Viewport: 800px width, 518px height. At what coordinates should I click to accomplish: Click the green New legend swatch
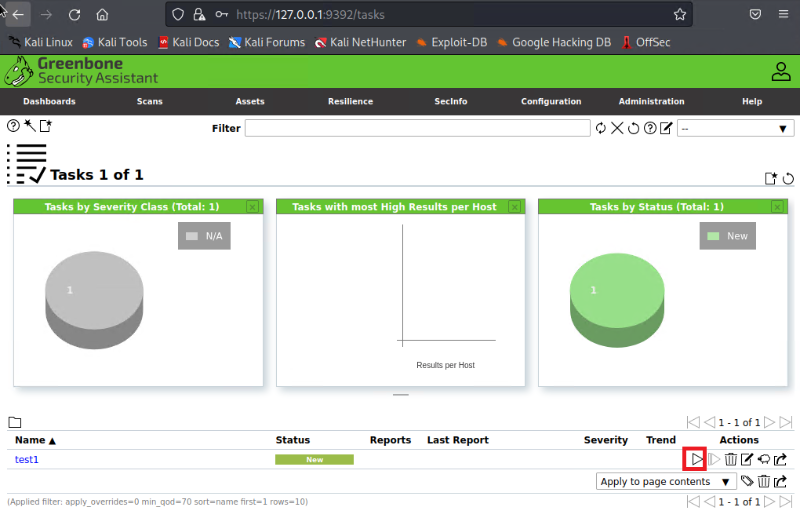coord(714,236)
